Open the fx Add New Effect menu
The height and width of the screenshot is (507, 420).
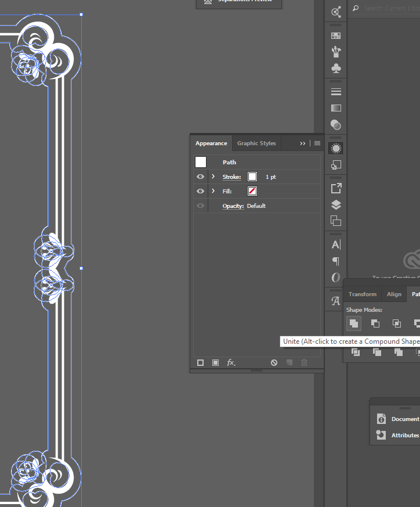231,363
